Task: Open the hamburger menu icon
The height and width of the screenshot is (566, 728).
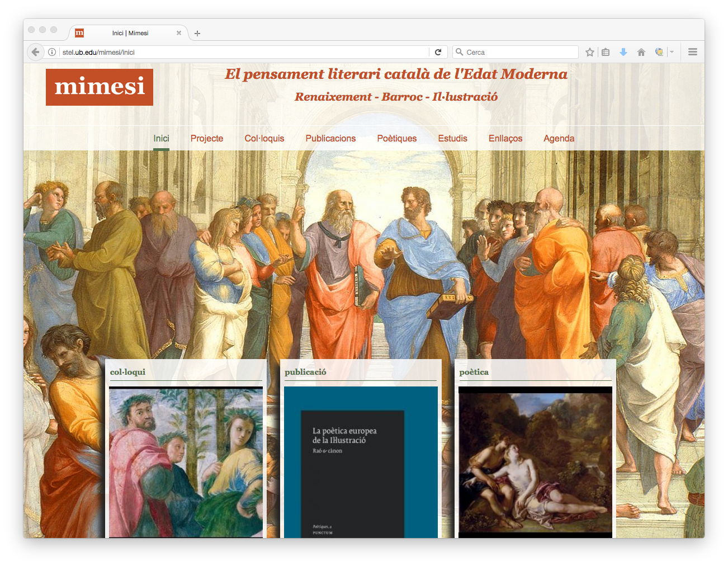Action: [692, 52]
